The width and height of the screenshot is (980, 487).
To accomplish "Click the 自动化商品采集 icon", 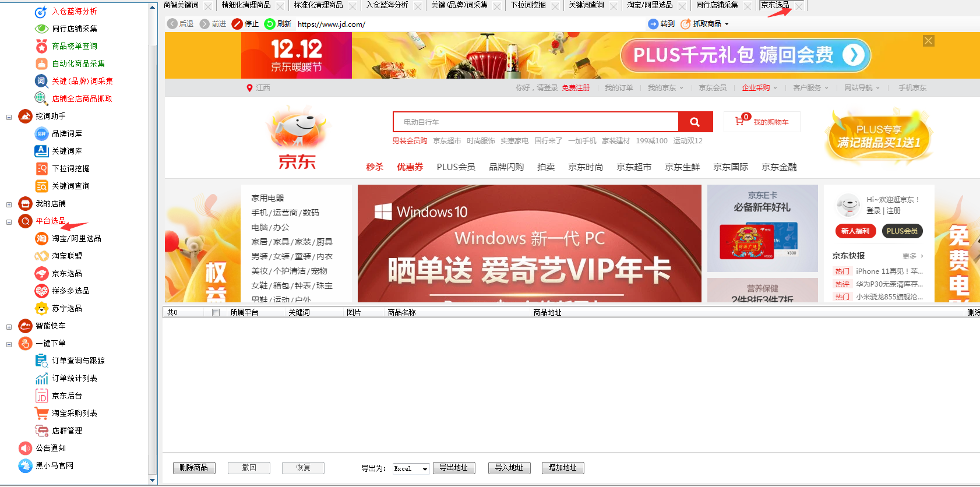I will 41,63.
